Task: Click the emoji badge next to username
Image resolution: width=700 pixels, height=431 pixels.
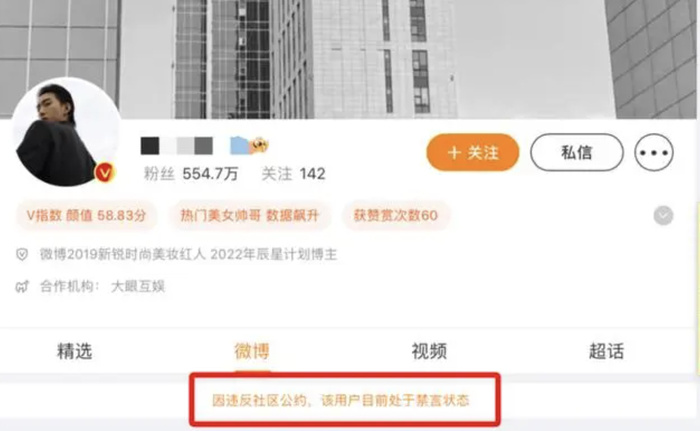Action: (x=258, y=146)
